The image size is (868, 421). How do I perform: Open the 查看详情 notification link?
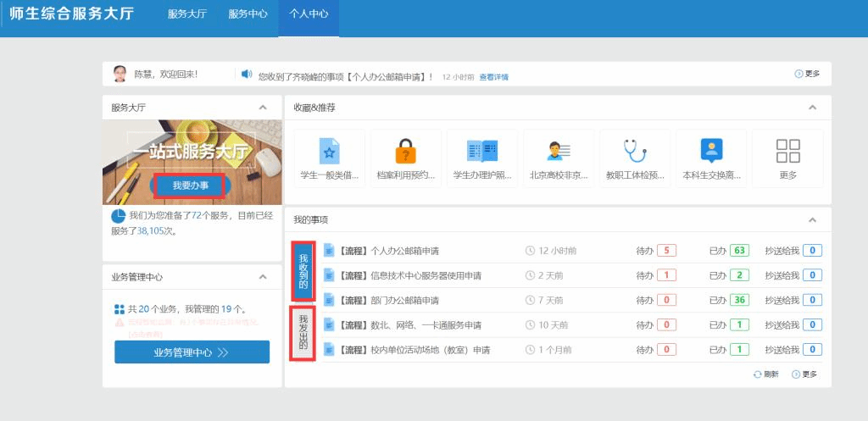click(x=493, y=77)
